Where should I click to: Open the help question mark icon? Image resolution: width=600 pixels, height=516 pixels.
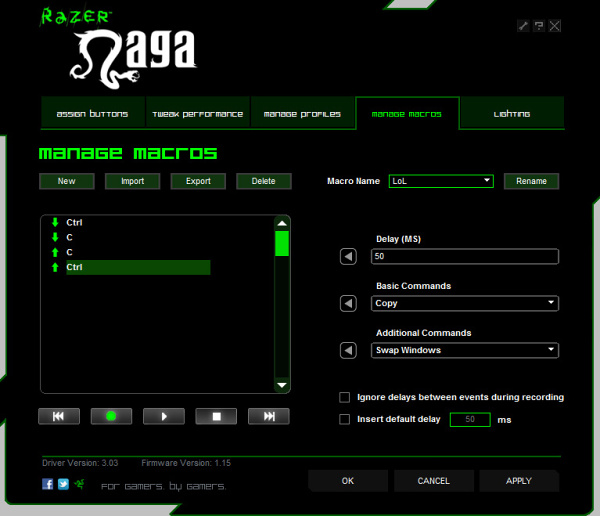(x=539, y=26)
